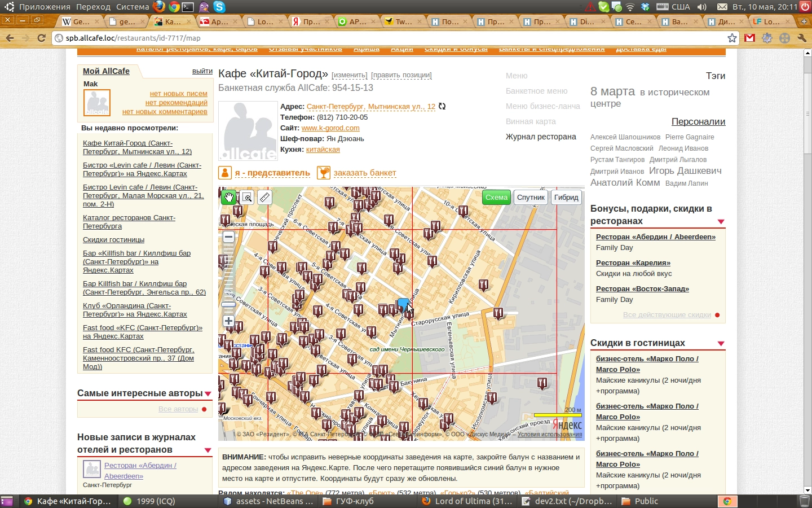The image size is (812, 508).
Task: Activate the magnifier zoom-to-area map tool
Action: point(246,197)
